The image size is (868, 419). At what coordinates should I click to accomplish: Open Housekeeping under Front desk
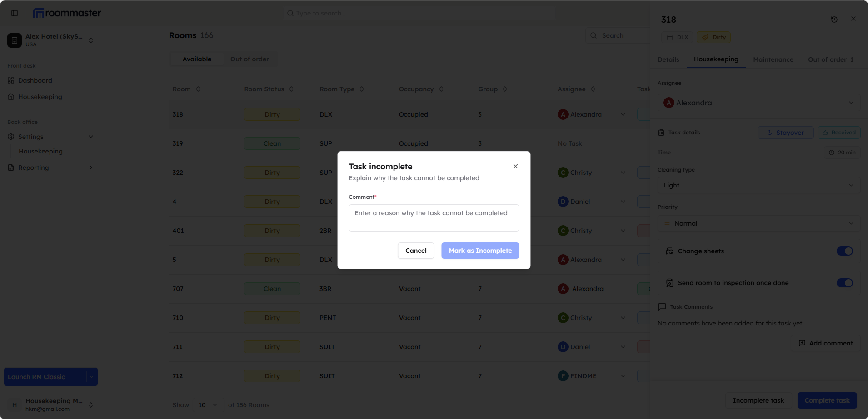(x=40, y=97)
